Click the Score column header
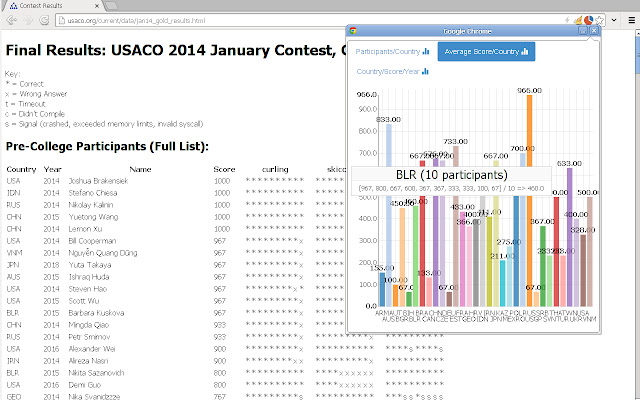 click(224, 169)
